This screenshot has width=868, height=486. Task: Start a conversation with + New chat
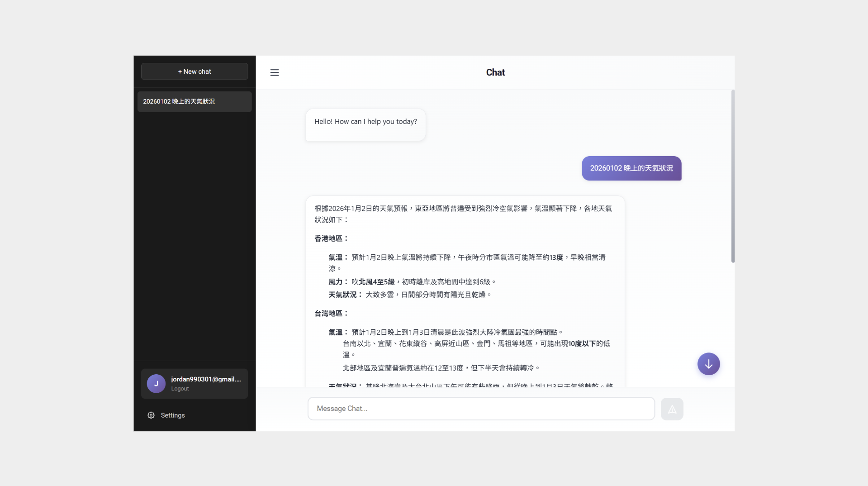coord(194,71)
